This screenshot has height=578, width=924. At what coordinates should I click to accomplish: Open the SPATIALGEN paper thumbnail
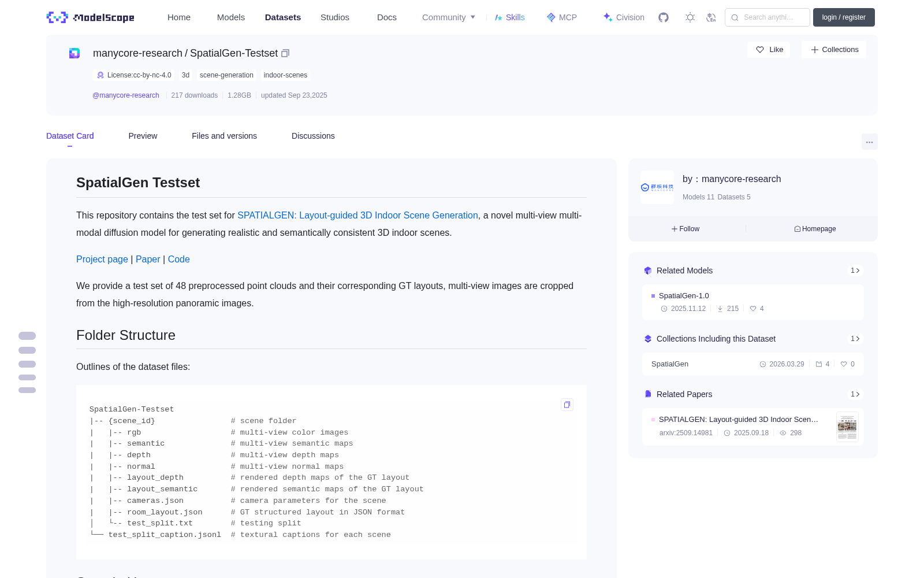(847, 427)
